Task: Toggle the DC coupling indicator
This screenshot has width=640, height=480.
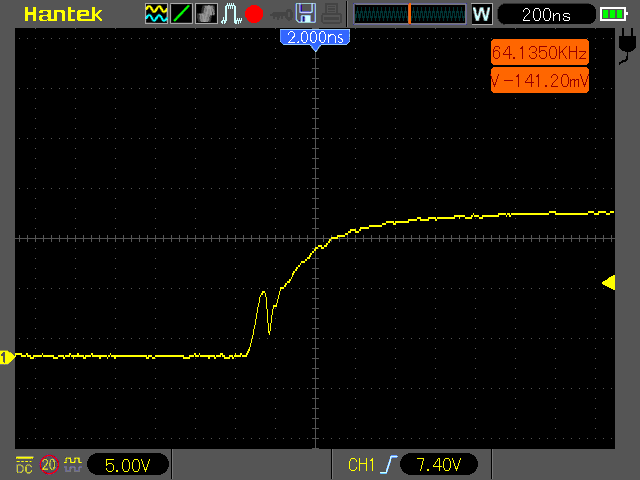Action: pos(24,465)
